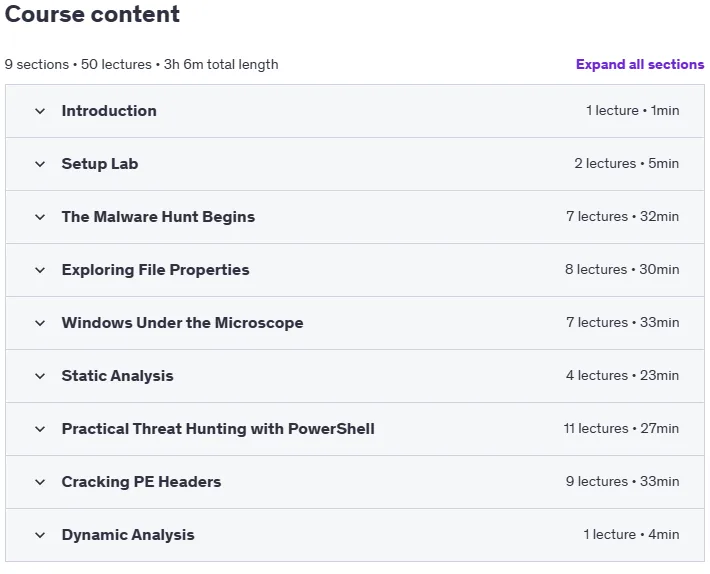Click Practical Threat Hunting with PowerShell title
Image resolution: width=710 pixels, height=574 pixels.
pos(218,429)
